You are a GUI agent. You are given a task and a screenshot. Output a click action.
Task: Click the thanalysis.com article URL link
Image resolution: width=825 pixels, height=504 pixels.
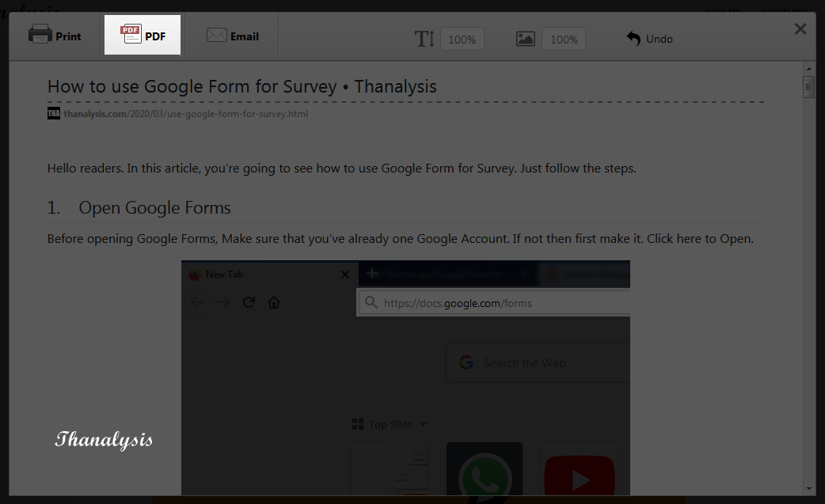[186, 113]
